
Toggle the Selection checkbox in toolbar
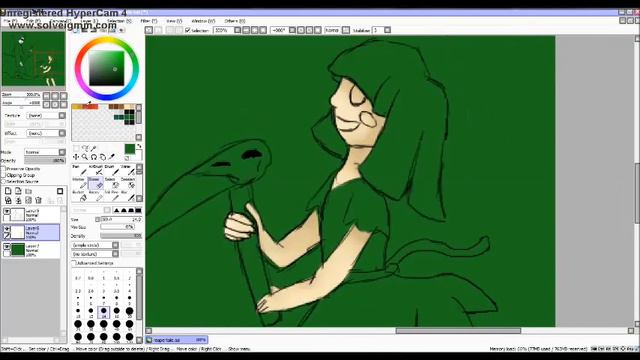[188, 30]
